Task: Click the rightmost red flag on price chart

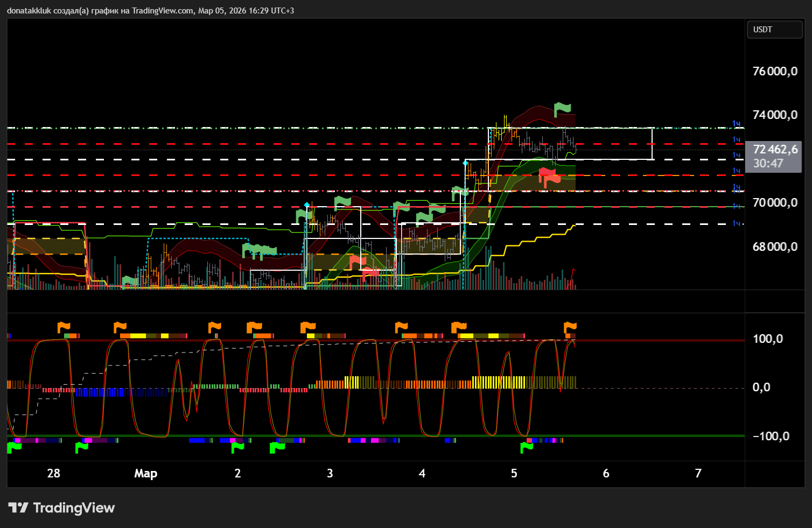Action: 549,177
